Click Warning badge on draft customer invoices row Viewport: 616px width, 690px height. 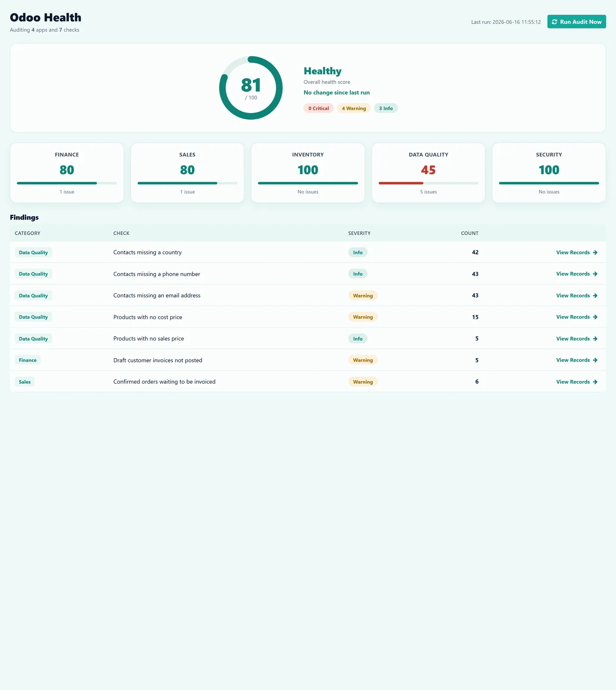(363, 360)
